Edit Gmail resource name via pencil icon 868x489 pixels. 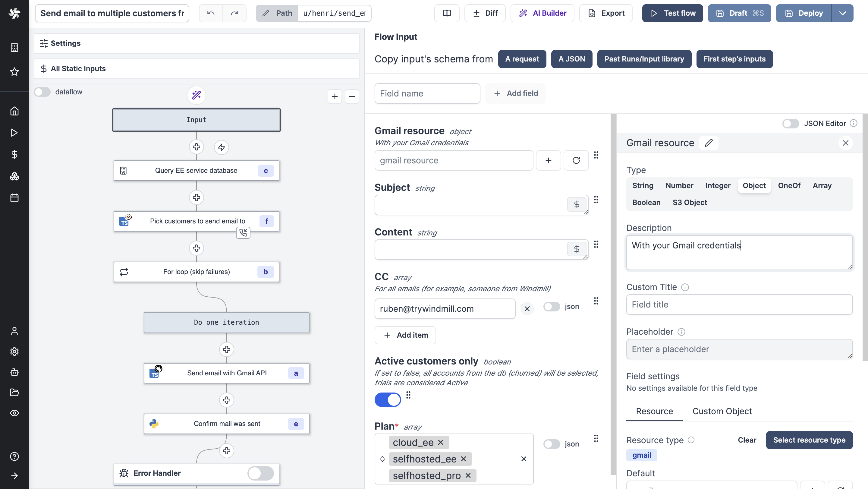pyautogui.click(x=709, y=143)
